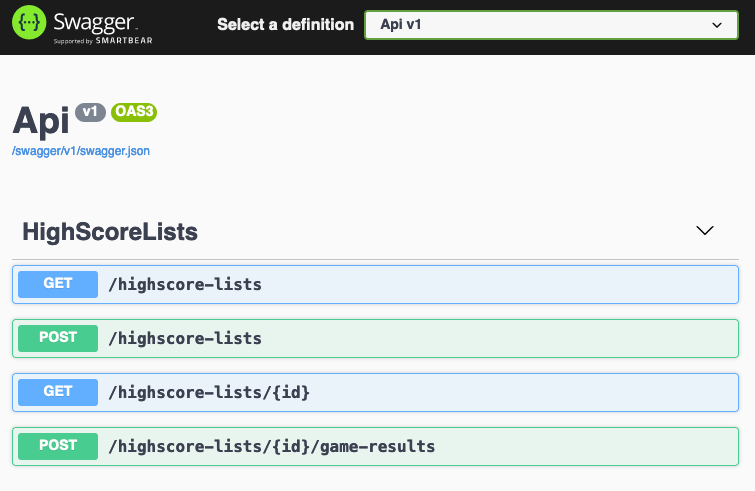Click the GET badge for /highscore-lists
Image resolution: width=755 pixels, height=491 pixels.
(58, 284)
